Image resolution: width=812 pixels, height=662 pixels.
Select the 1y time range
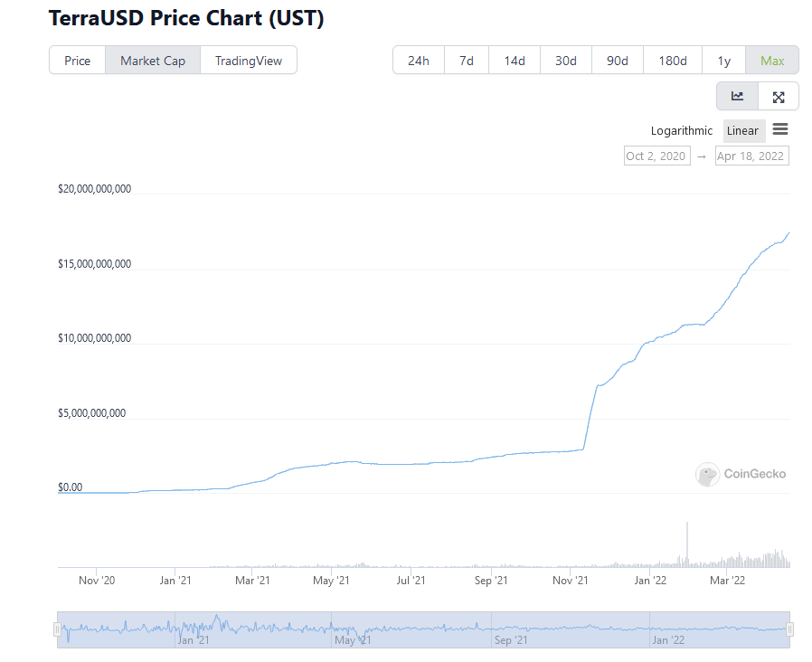tap(723, 60)
